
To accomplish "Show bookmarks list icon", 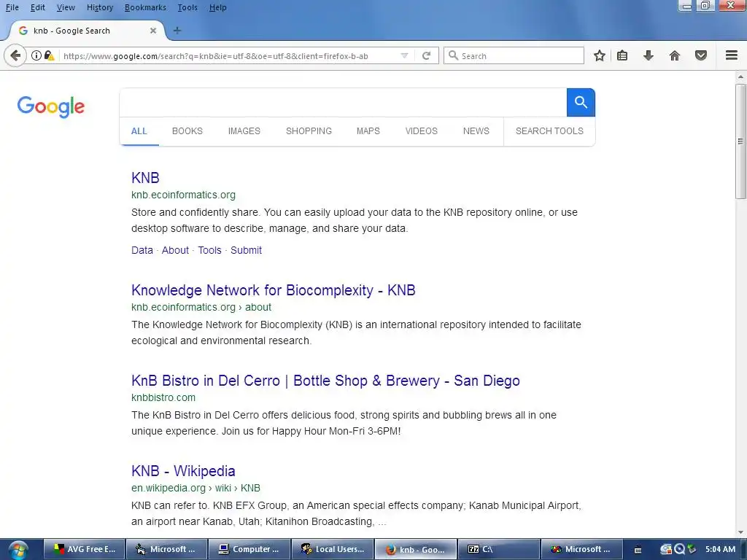I will pyautogui.click(x=622, y=55).
